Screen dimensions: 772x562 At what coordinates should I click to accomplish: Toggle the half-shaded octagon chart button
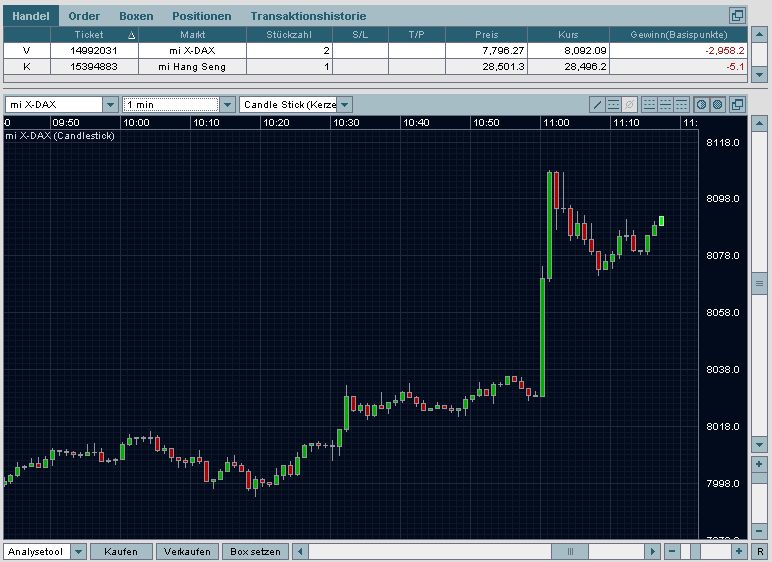[702, 104]
